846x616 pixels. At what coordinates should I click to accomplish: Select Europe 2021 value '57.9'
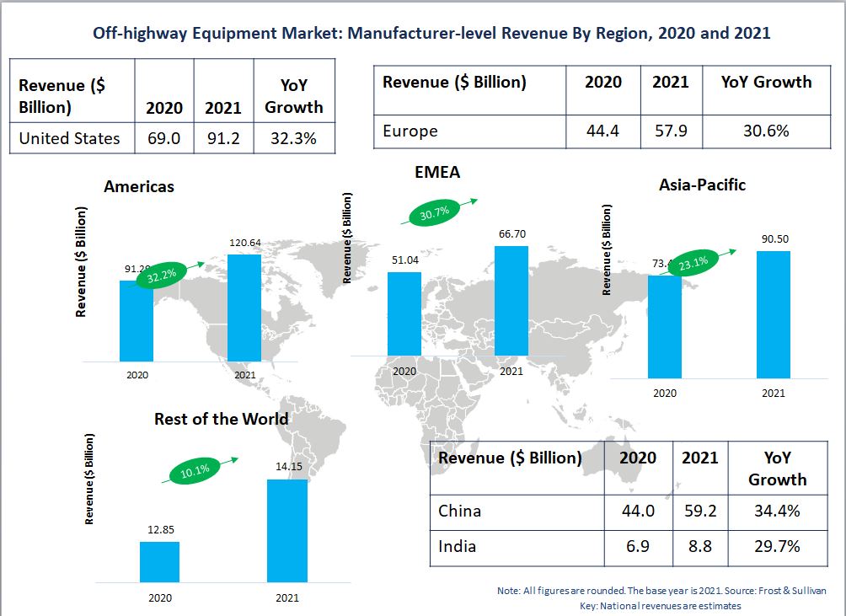pos(672,131)
